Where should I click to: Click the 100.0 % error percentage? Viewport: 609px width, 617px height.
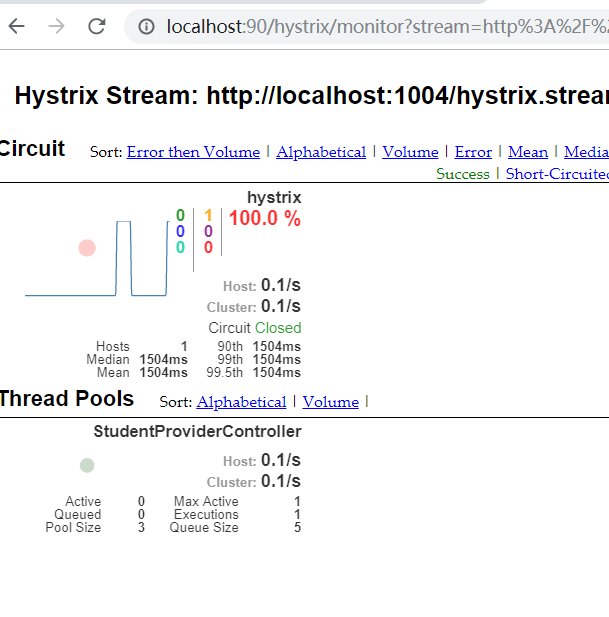265,218
